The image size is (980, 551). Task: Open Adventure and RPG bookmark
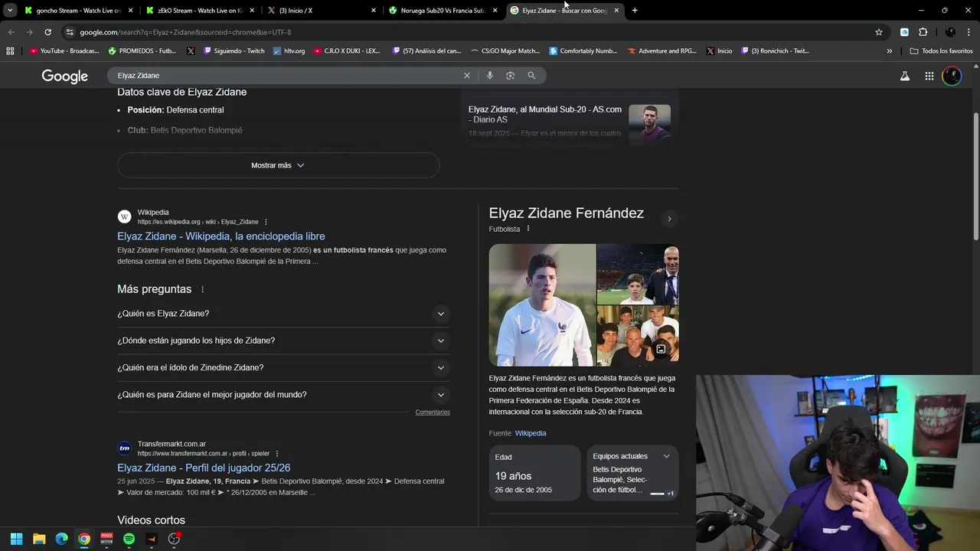(662, 51)
